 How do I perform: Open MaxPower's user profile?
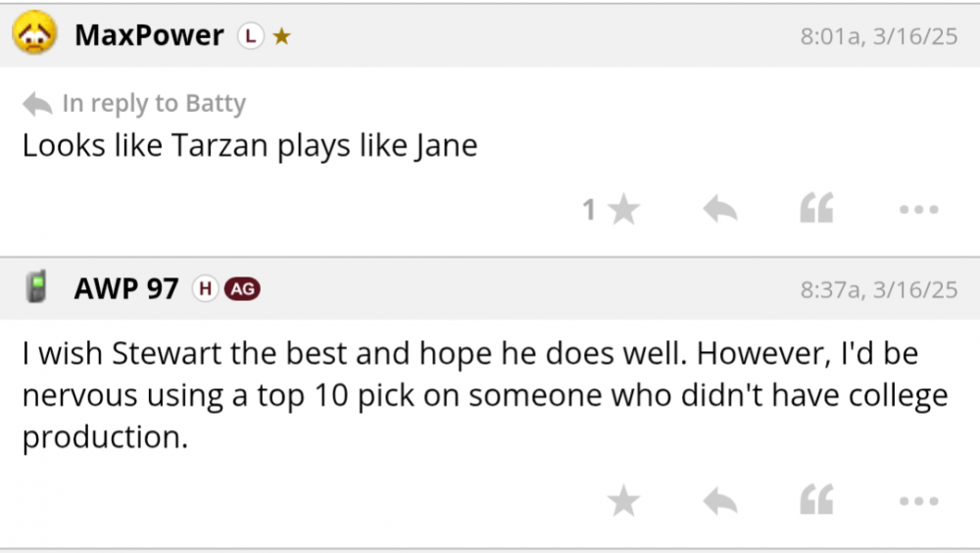[149, 36]
